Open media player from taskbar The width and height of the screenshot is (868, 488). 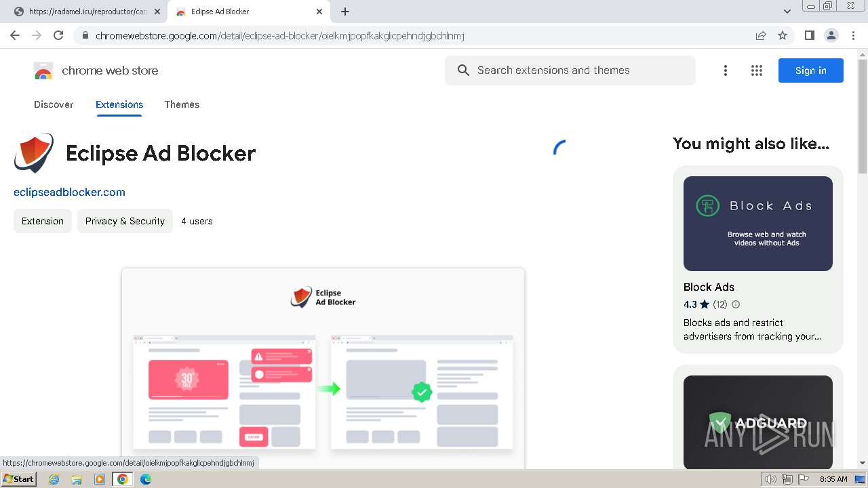click(x=100, y=479)
